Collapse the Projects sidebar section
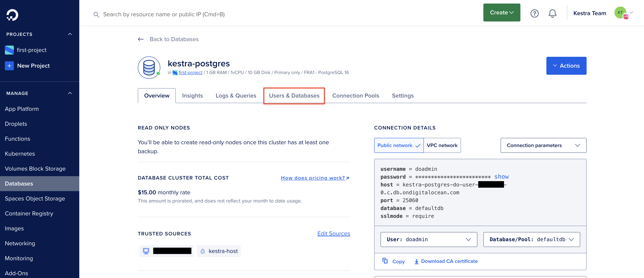 pyautogui.click(x=70, y=34)
